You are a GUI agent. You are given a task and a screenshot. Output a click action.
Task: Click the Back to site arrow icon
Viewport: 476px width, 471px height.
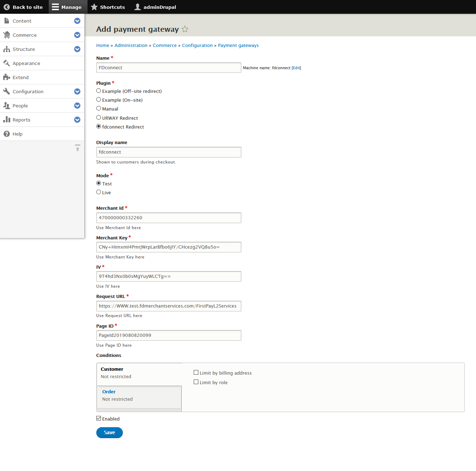[x=7, y=7]
